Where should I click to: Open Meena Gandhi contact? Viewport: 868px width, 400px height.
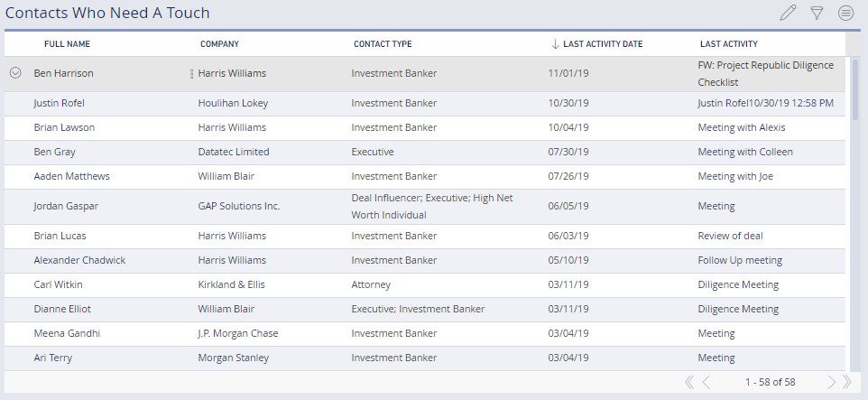point(67,333)
